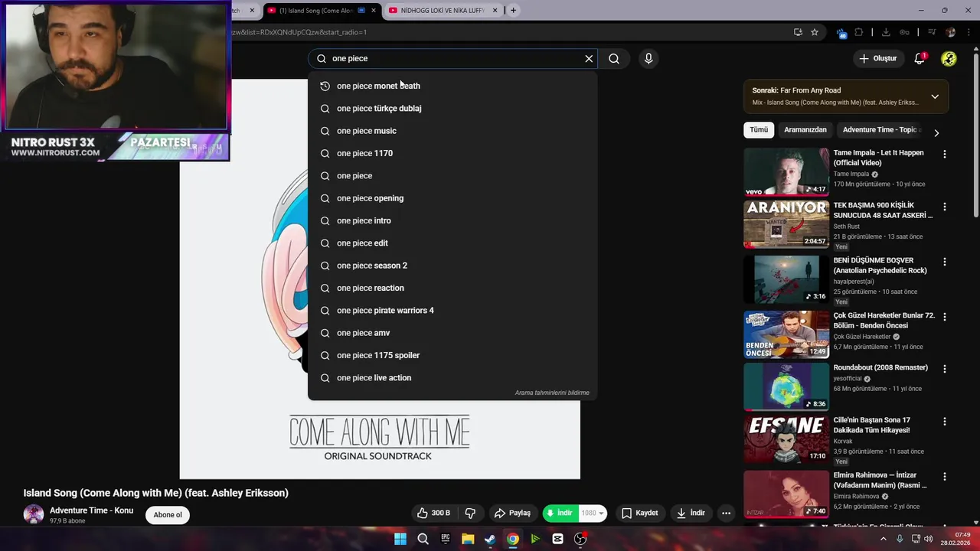Open Chrome three-dot menu
This screenshot has height=551, width=980.
969,32
